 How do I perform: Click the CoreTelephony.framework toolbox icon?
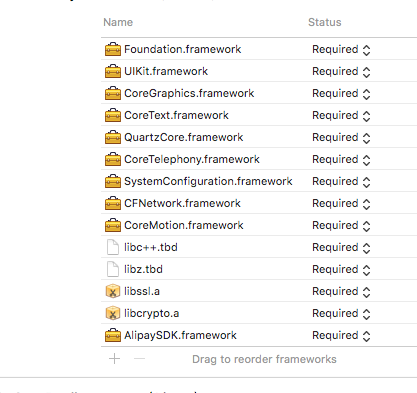coord(113,159)
